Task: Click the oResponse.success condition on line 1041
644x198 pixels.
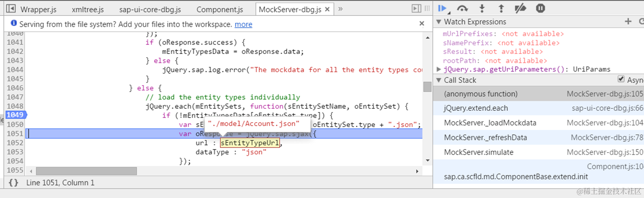Action: click(199, 42)
